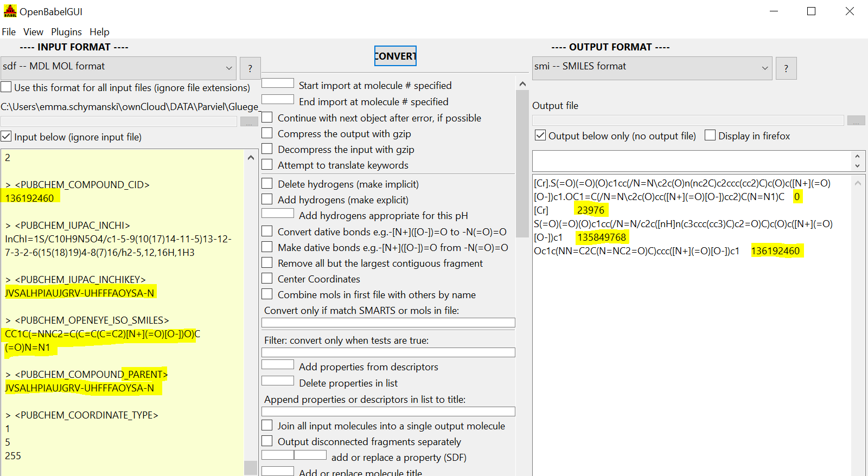Screen dimensions: 868x476
Task: Enable 'Add hydrogens (make explicit)'
Action: [x=267, y=199]
